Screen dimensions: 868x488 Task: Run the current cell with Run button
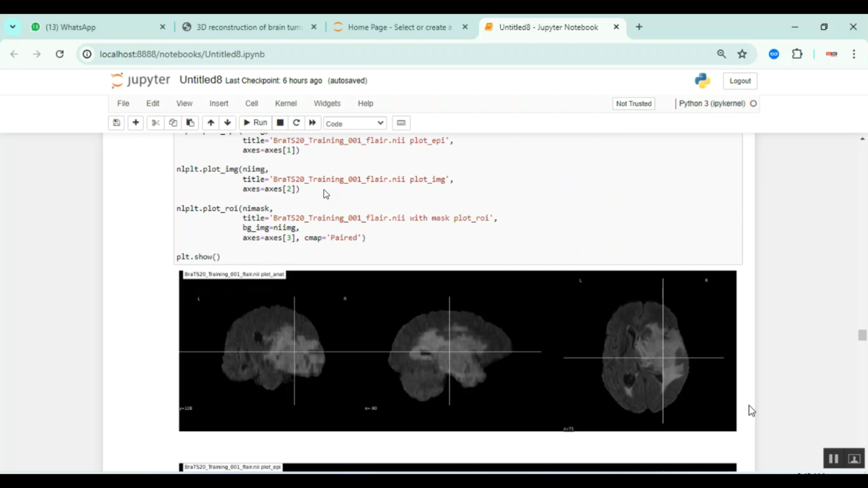[x=255, y=123]
